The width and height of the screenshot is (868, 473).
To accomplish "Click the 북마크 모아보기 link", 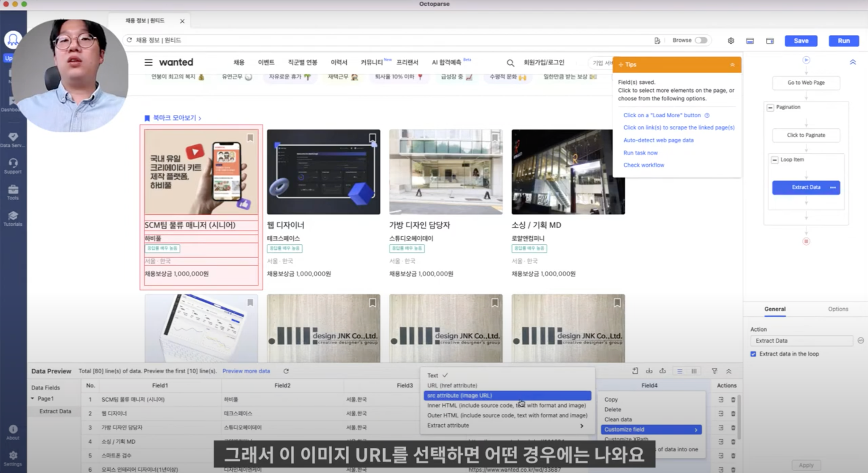I will 173,118.
